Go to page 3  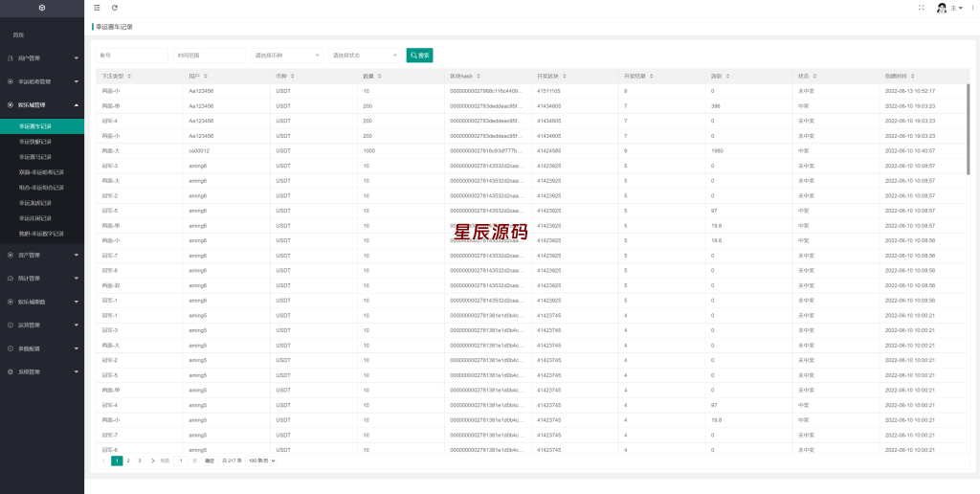click(140, 460)
